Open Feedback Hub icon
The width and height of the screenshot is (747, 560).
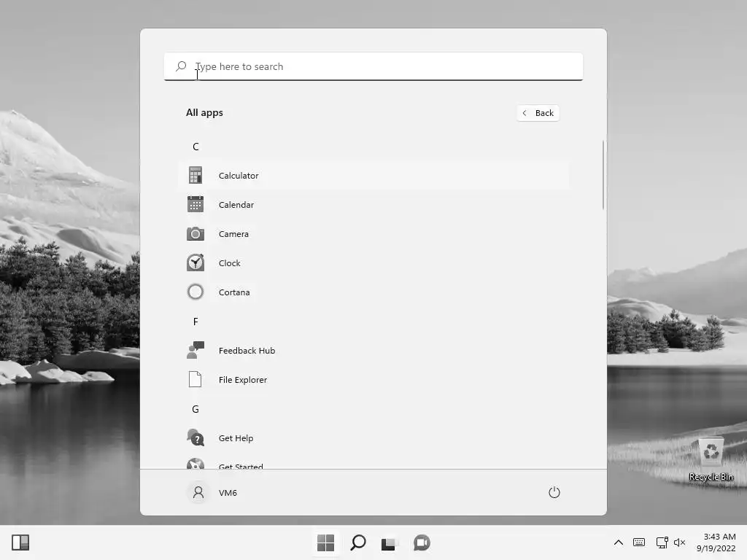tap(196, 351)
